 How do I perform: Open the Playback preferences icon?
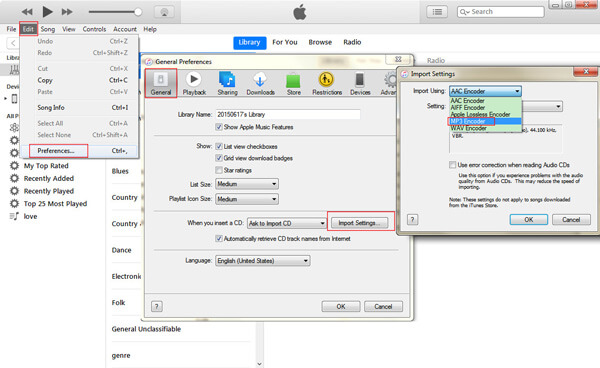(194, 83)
